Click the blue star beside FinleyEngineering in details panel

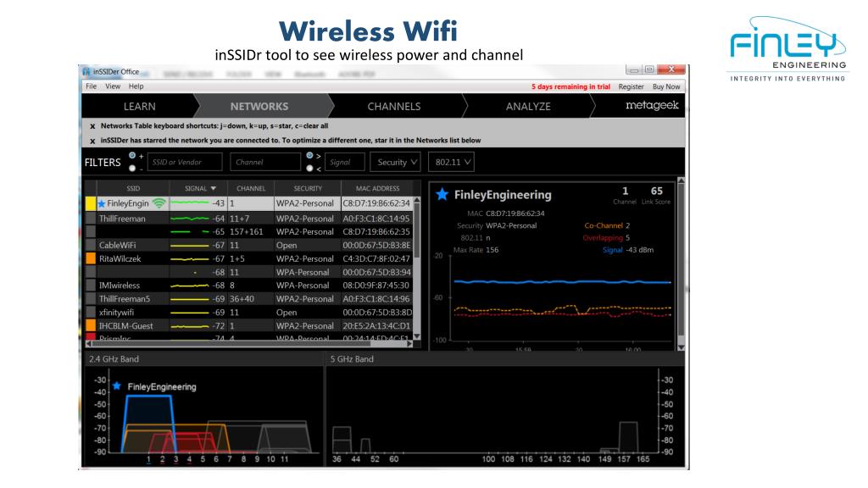(442, 194)
